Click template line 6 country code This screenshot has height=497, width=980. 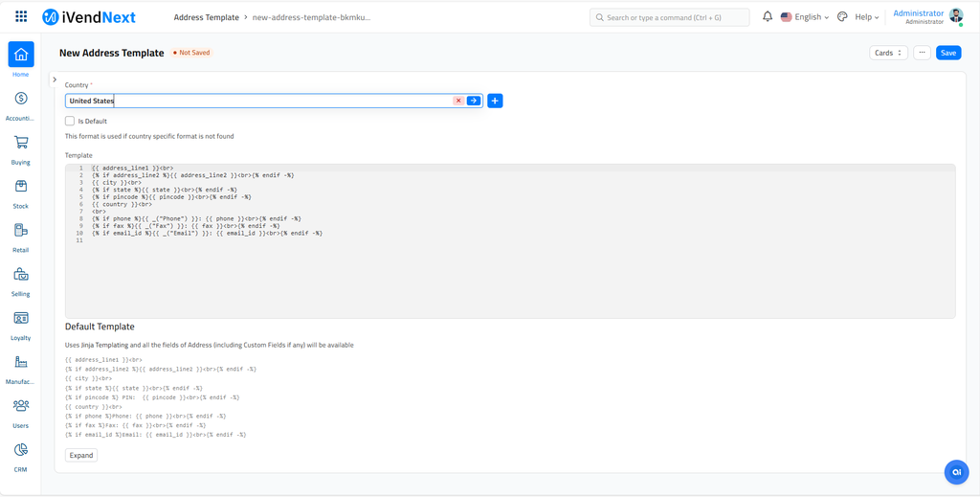(x=122, y=204)
